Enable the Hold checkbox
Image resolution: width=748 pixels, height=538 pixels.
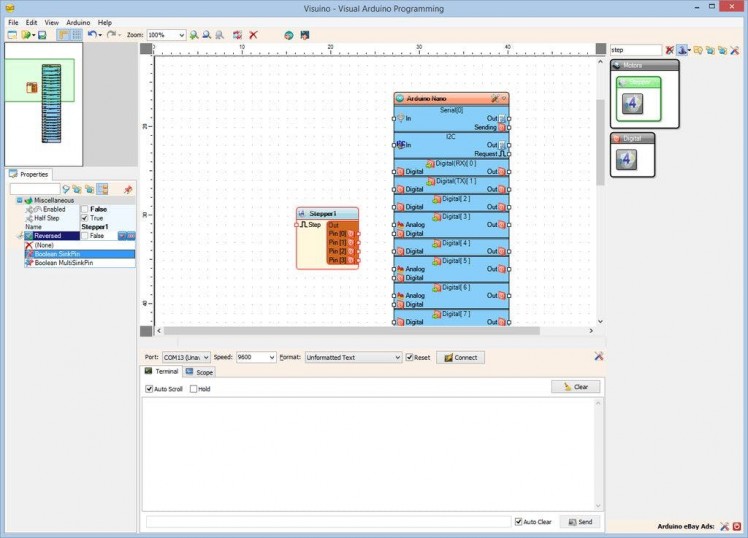pos(194,388)
